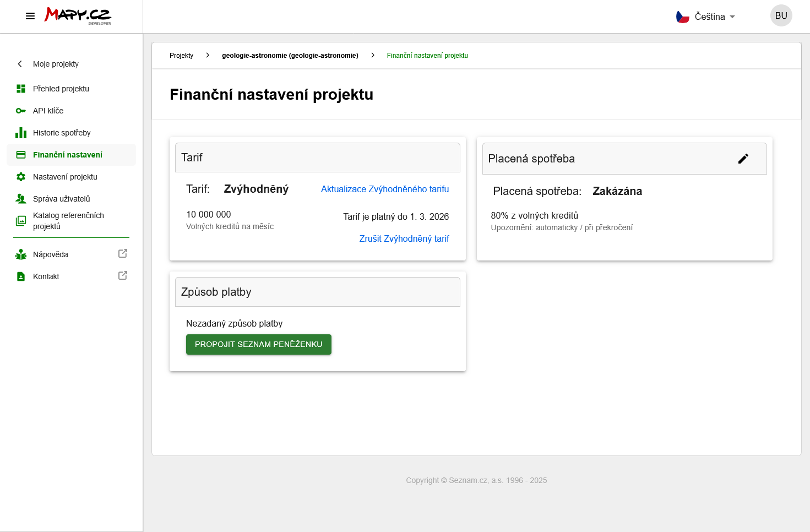Screen dimensions: 810x532
Task: Click 'Upozornění: automaticky / při překročení' text
Action: (562, 227)
